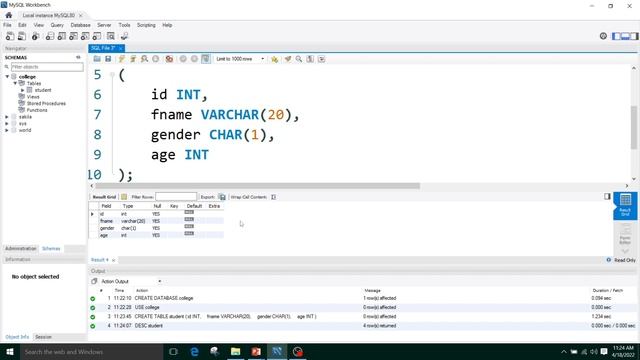
Task: Execute statement under cursor icon
Action: (x=133, y=59)
